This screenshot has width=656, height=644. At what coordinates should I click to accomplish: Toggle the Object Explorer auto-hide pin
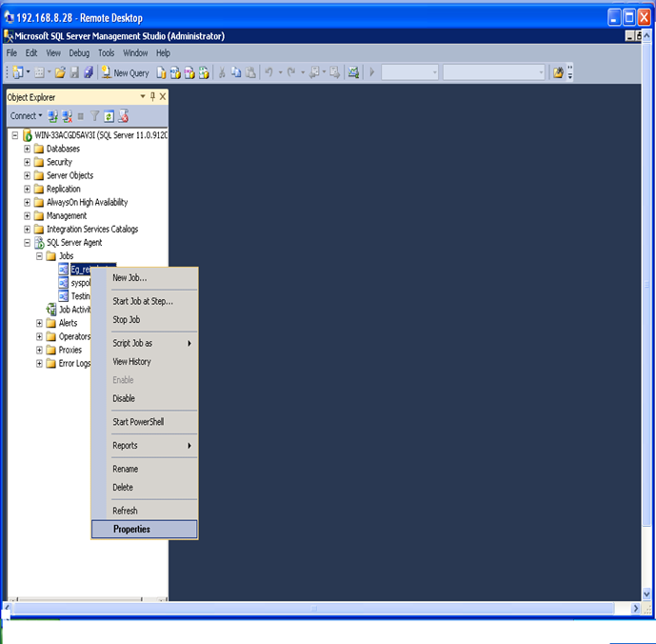pos(152,97)
